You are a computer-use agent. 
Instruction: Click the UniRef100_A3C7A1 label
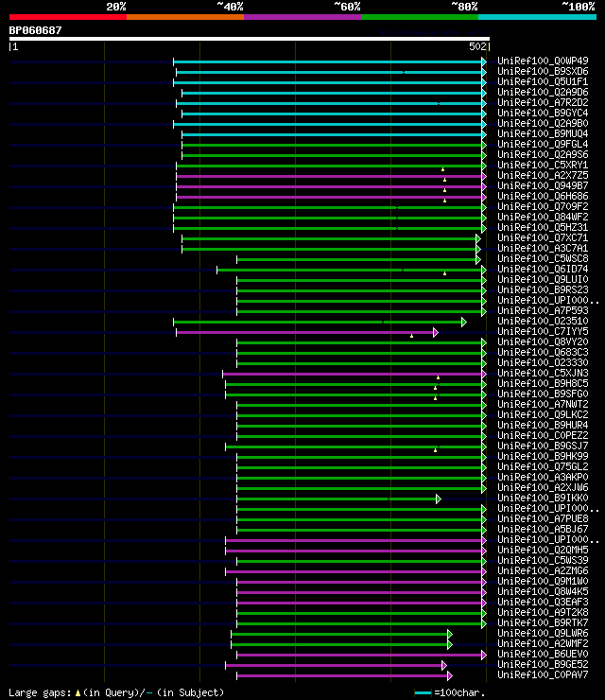pos(543,248)
